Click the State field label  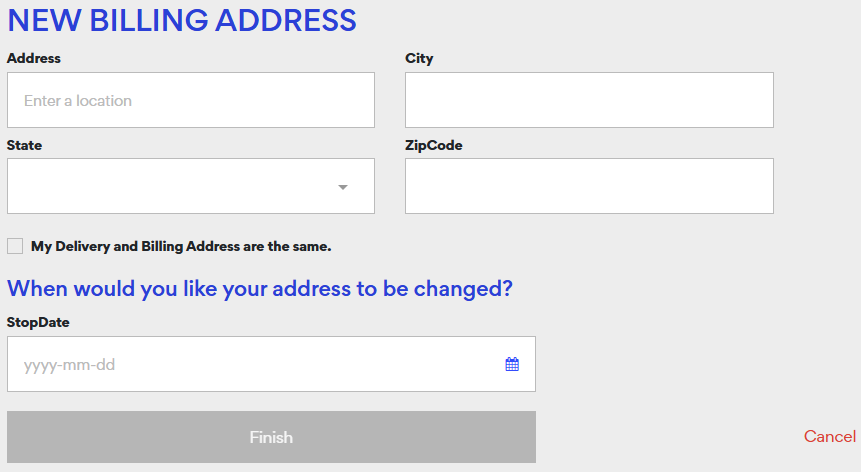24,145
